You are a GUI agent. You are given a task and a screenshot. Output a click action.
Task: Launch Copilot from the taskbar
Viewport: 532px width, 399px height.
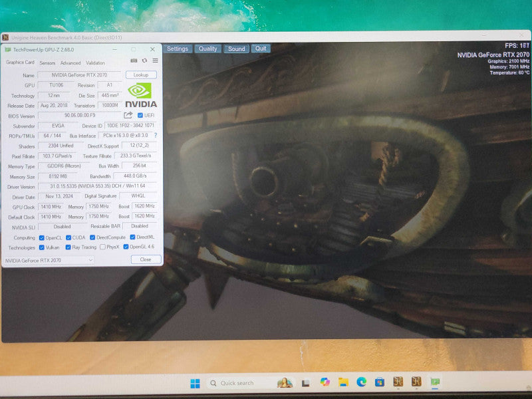pos(325,382)
